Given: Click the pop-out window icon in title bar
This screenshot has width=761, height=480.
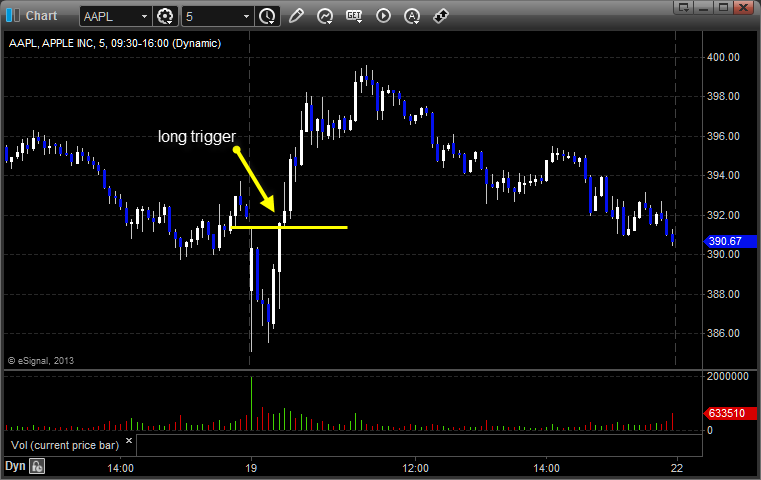Looking at the screenshot, I should [684, 7].
